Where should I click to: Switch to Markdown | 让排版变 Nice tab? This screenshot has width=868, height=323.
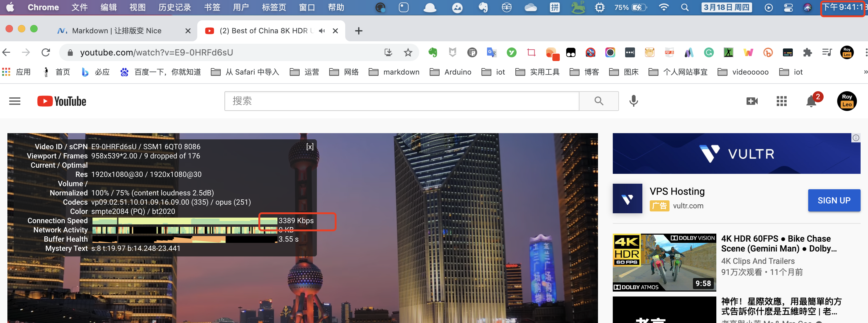click(116, 31)
